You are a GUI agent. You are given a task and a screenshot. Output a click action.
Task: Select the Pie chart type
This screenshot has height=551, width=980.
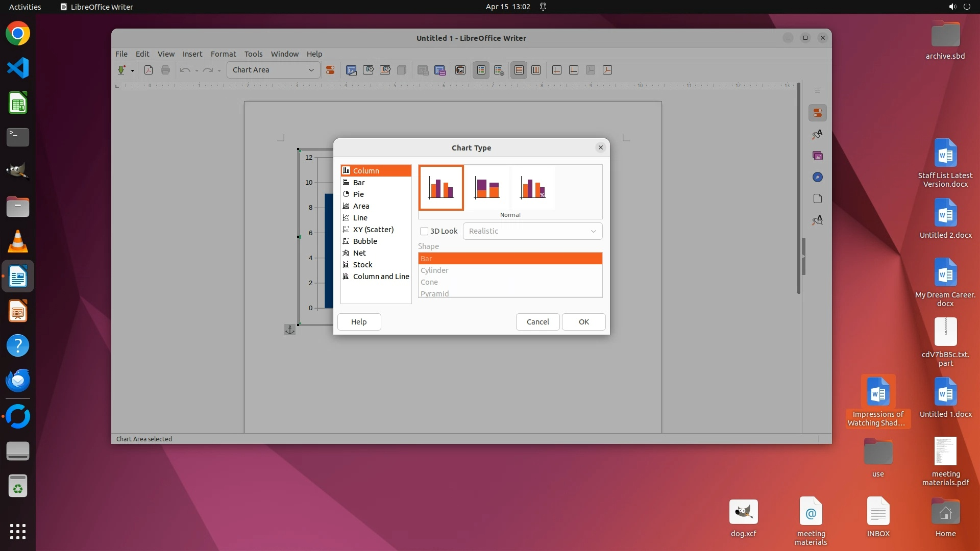pyautogui.click(x=358, y=194)
